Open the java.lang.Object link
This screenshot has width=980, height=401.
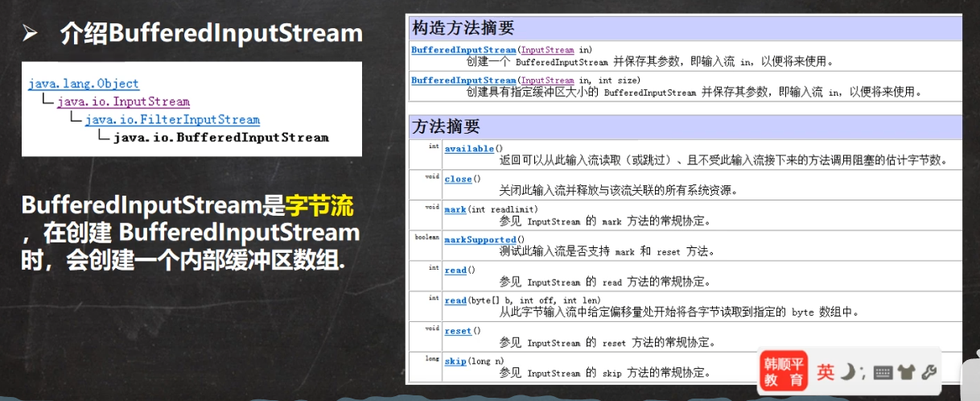click(x=83, y=84)
